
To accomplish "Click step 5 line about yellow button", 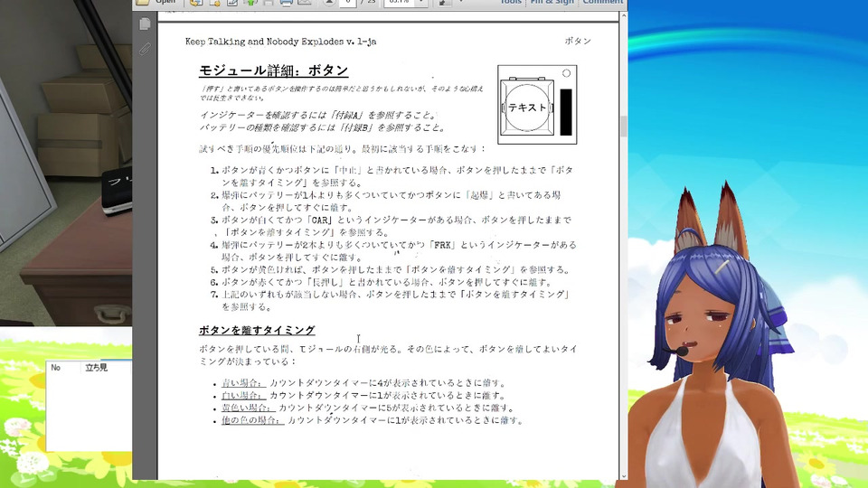I will [391, 270].
